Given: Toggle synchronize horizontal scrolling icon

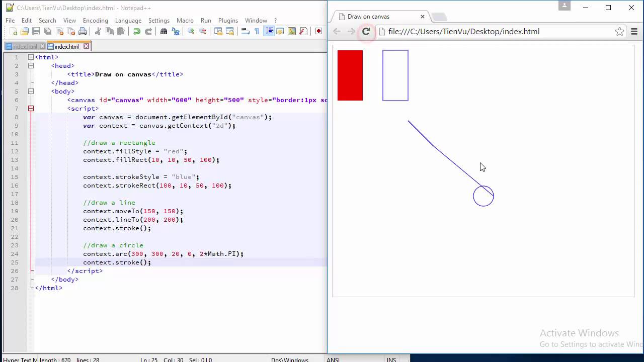Looking at the screenshot, I should pyautogui.click(x=230, y=31).
